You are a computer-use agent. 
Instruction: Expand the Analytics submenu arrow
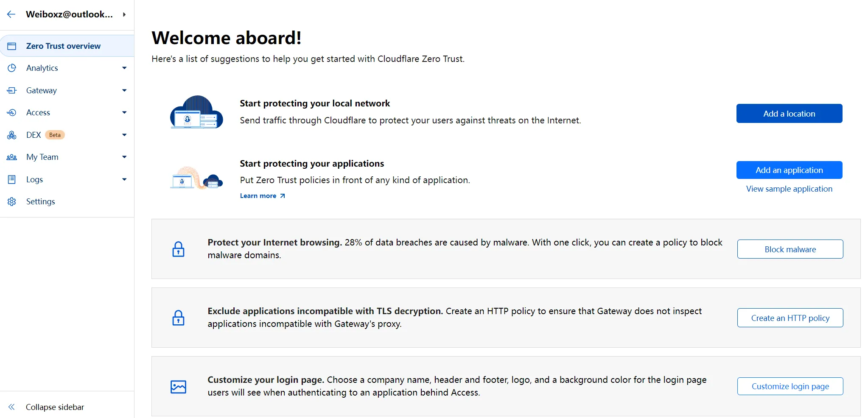[x=124, y=68]
